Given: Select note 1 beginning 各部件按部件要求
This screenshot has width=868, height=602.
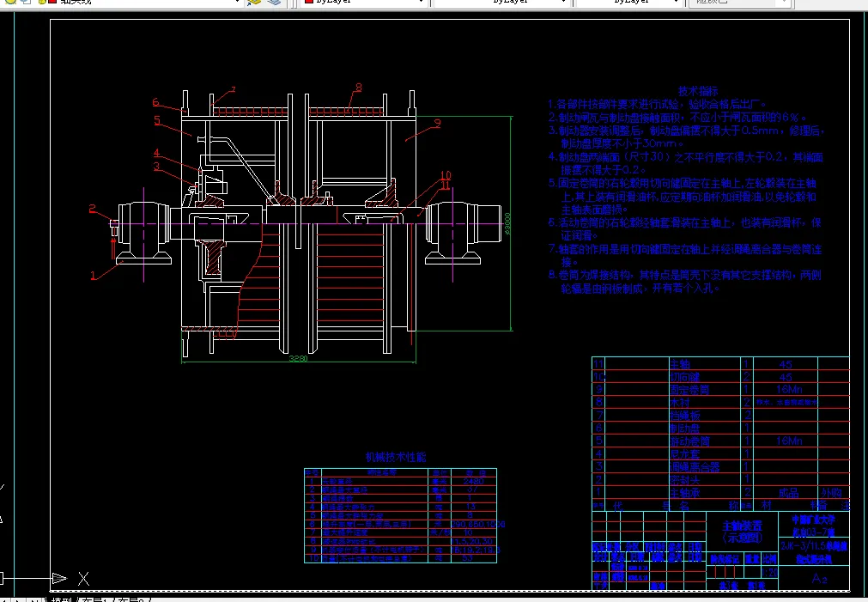Looking at the screenshot, I should [658, 104].
